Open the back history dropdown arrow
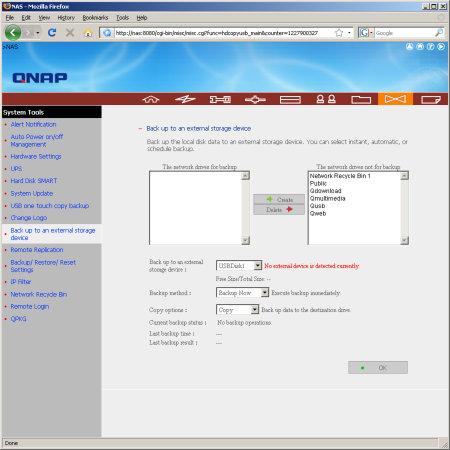The height and width of the screenshot is (450, 450). [x=38, y=33]
